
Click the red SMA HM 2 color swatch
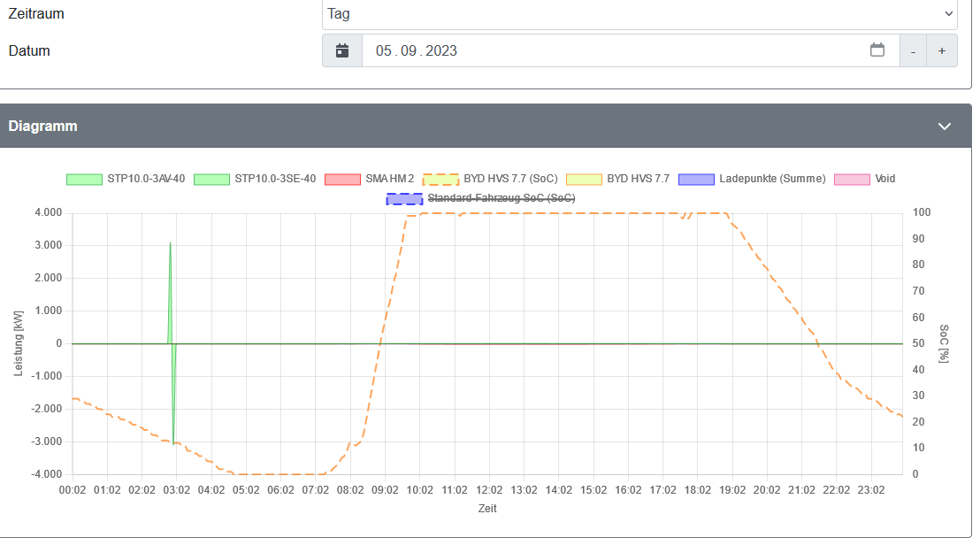(343, 179)
